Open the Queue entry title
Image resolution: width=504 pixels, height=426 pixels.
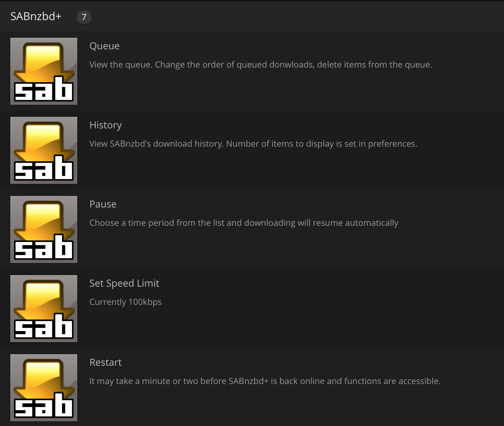pos(105,46)
